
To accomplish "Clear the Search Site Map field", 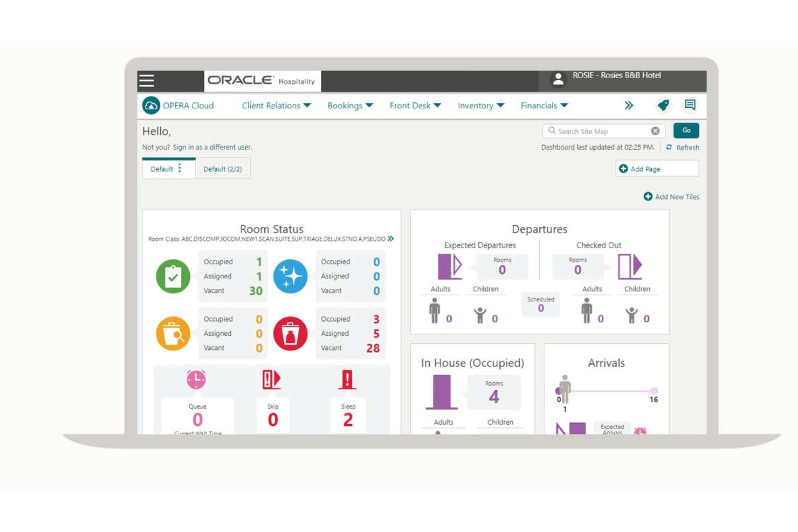I will point(655,131).
